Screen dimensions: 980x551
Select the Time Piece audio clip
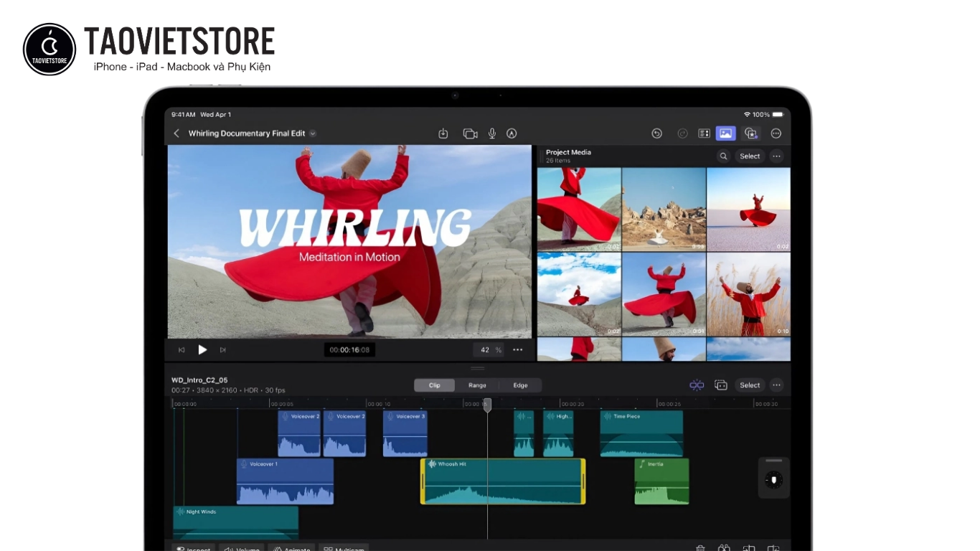[x=641, y=433]
